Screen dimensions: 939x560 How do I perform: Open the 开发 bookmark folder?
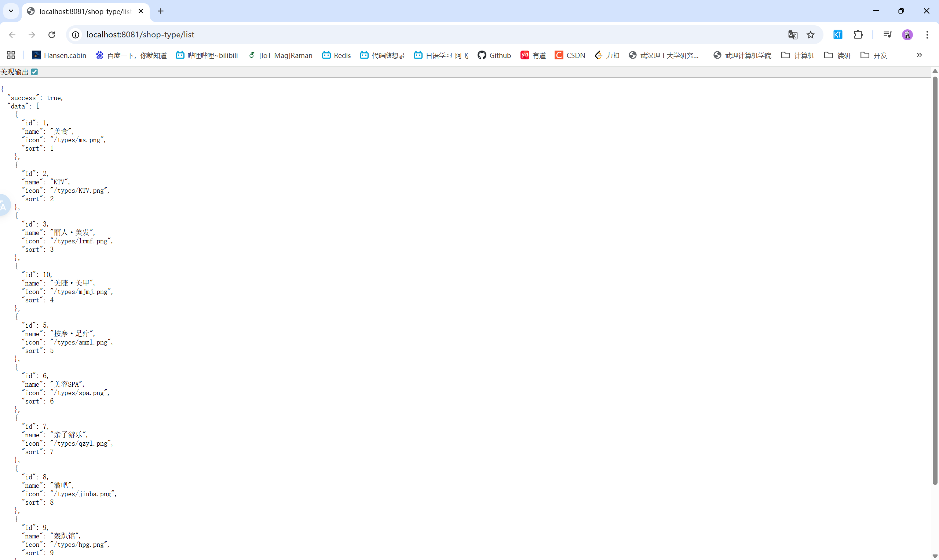(x=873, y=55)
